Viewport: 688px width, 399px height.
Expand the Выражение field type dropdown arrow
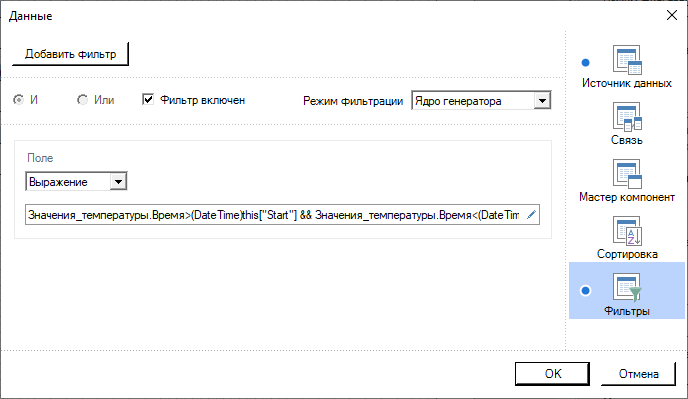(x=118, y=181)
